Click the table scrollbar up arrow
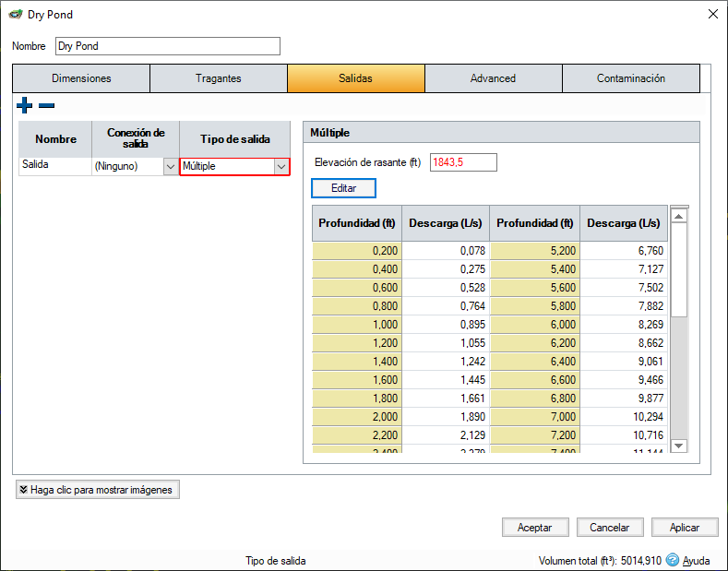Screen dimensions: 728x571 pos(679,216)
